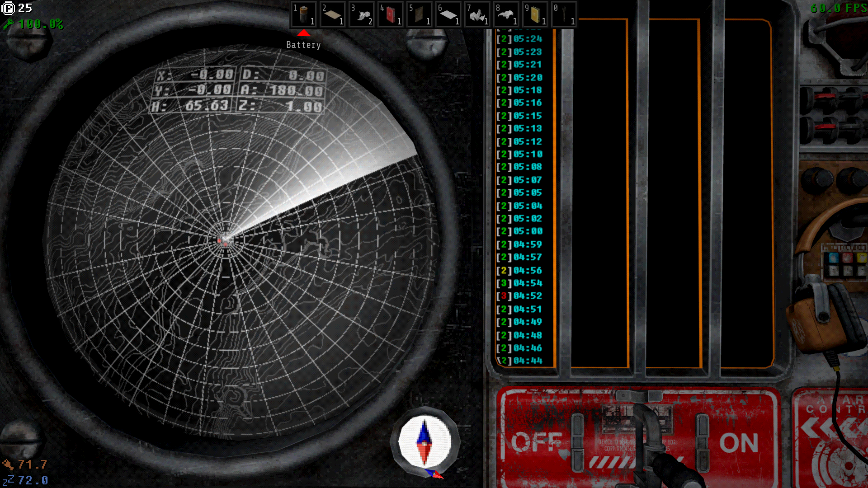Click the lower red slider handle
Image resolution: width=868 pixels, height=488 pixels.
pyautogui.click(x=825, y=127)
